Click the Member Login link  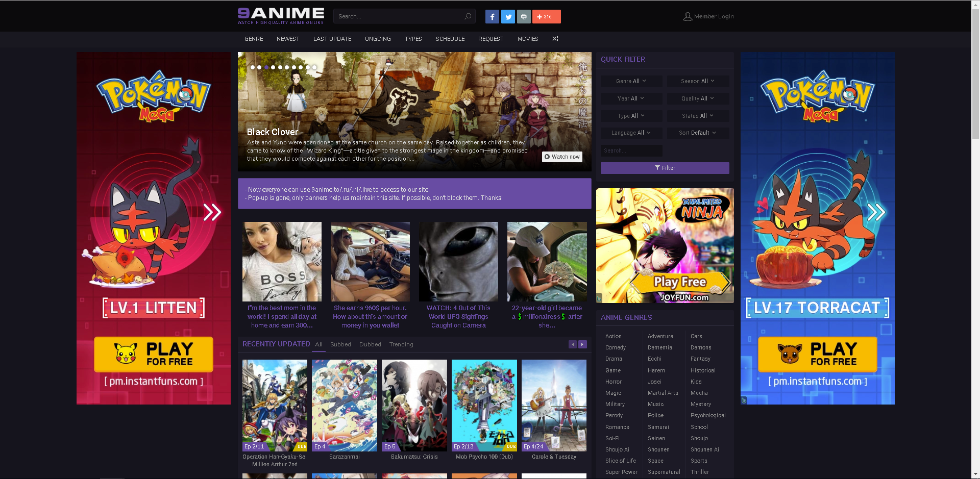pyautogui.click(x=714, y=16)
